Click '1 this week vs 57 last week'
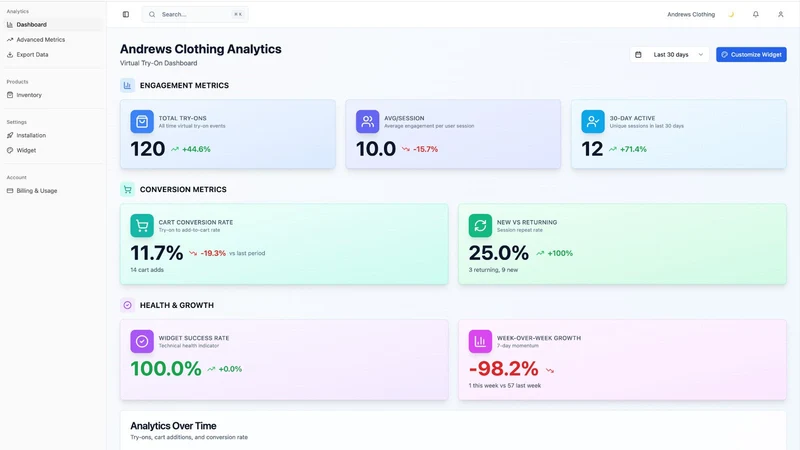 (x=505, y=386)
